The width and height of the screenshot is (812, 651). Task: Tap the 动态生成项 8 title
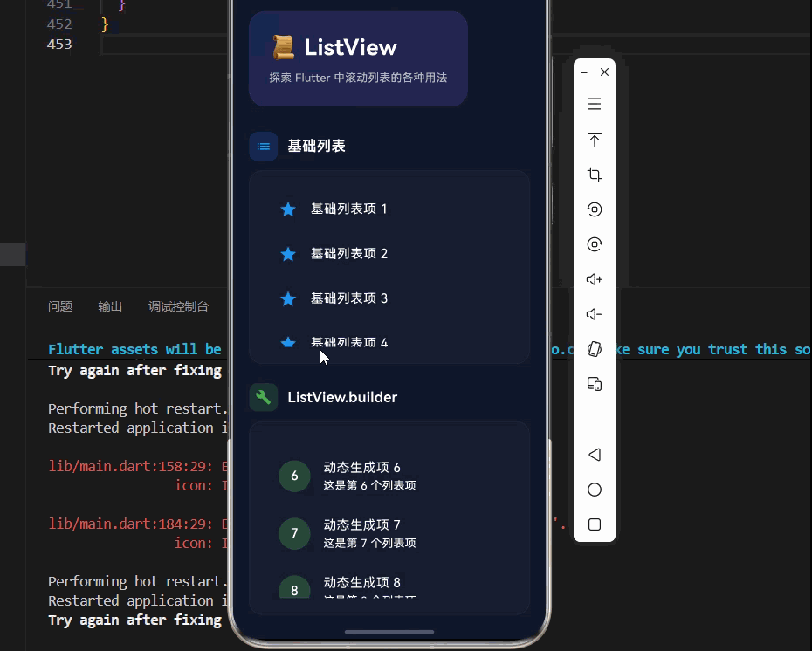[362, 582]
